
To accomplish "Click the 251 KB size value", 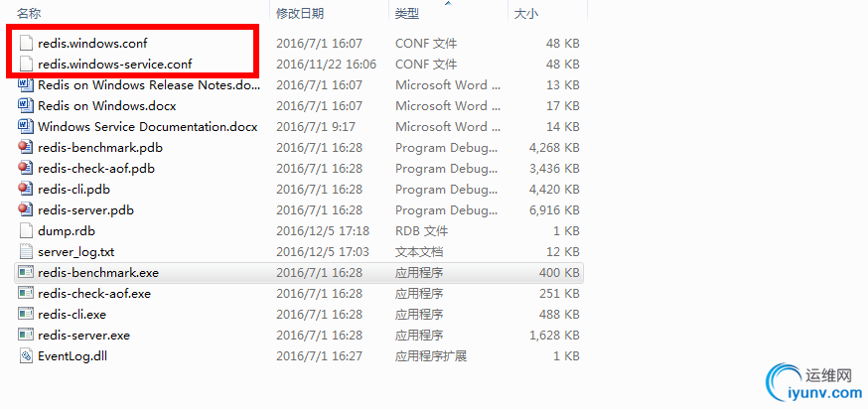I will [559, 294].
